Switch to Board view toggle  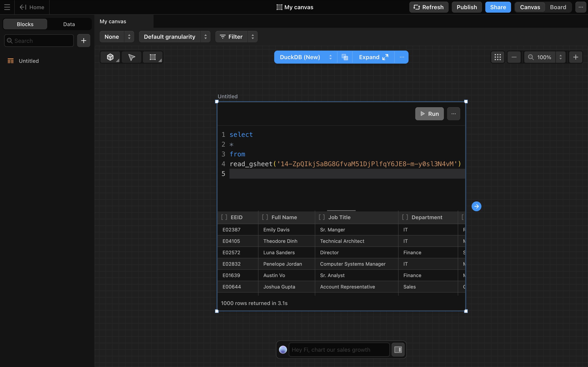tap(558, 7)
